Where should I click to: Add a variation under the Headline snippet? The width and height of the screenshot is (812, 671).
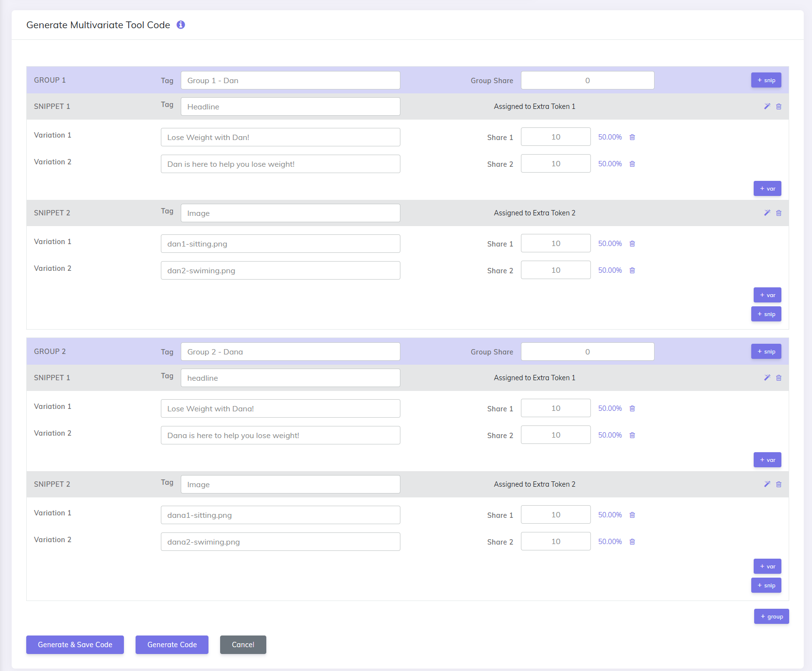[x=767, y=188]
